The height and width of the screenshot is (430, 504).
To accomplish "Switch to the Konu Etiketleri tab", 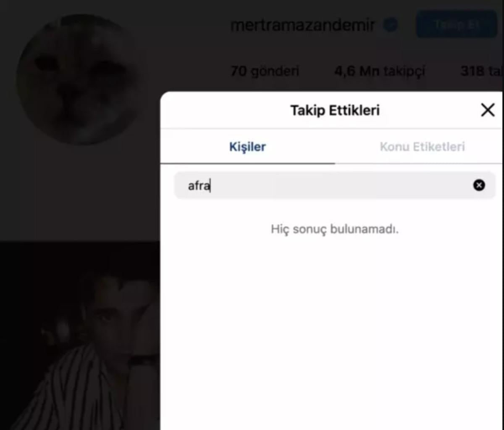I will [422, 147].
